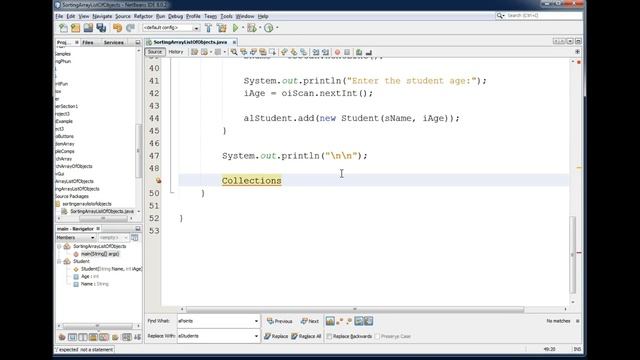Screen dimensions: 640x360
Task: Click the New Project toolbar icon
Action: [x=76, y=28]
